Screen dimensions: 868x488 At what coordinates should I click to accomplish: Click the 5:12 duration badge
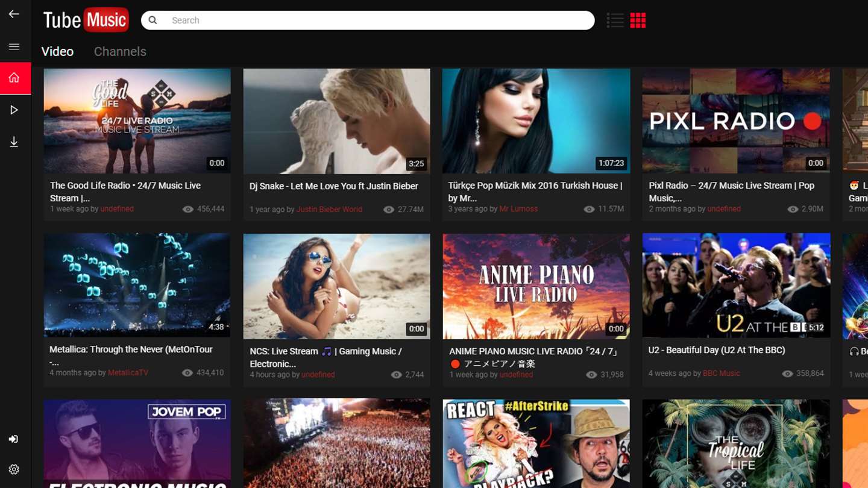click(x=816, y=328)
